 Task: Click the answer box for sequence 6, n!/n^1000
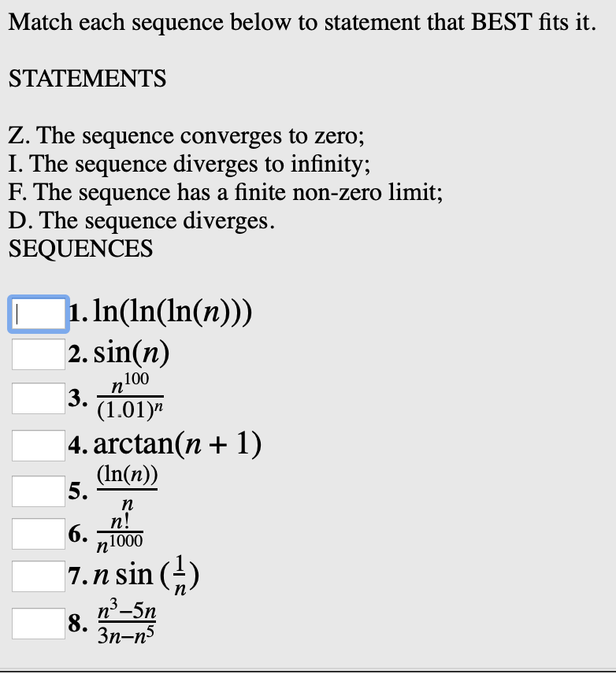coord(38,533)
